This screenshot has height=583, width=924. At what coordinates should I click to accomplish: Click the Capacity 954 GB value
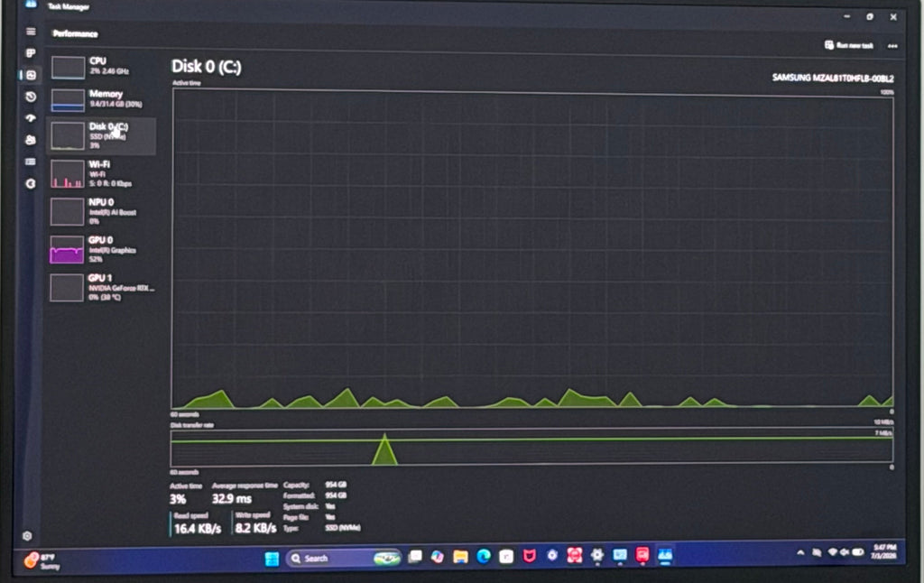pyautogui.click(x=336, y=485)
